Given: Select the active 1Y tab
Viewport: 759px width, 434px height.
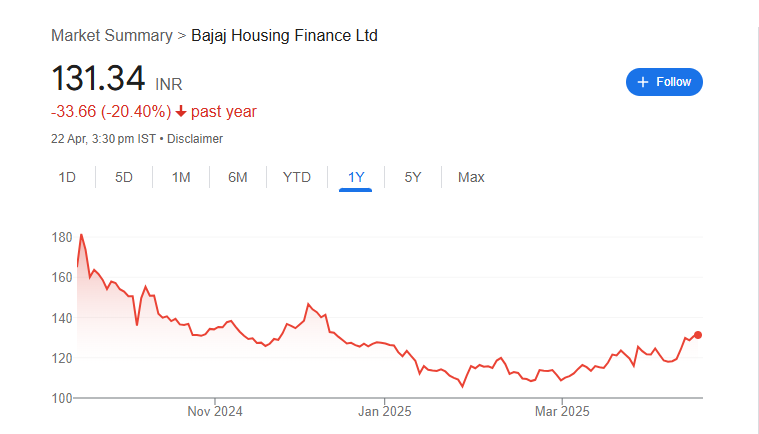Looking at the screenshot, I should 356,177.
